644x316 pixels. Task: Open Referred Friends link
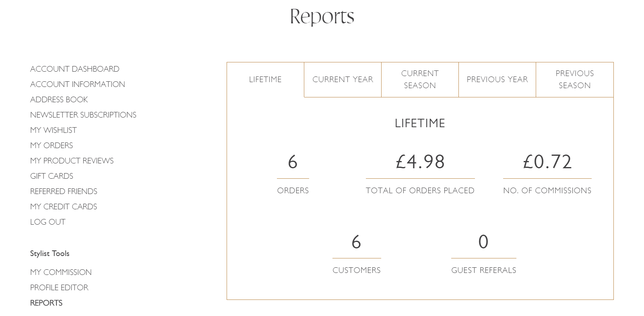[64, 191]
